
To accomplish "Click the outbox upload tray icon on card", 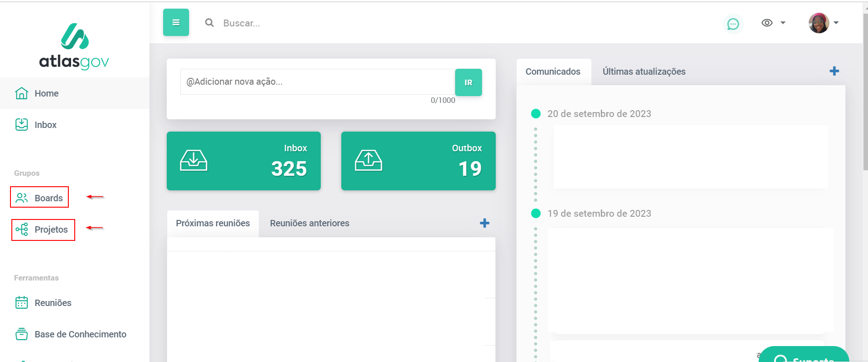I will (369, 160).
